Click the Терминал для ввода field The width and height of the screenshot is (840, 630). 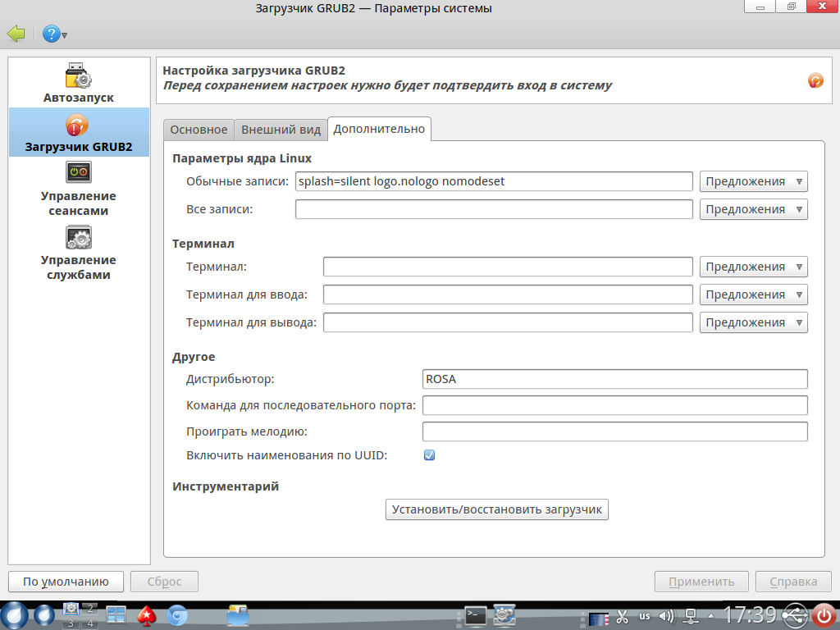point(508,294)
